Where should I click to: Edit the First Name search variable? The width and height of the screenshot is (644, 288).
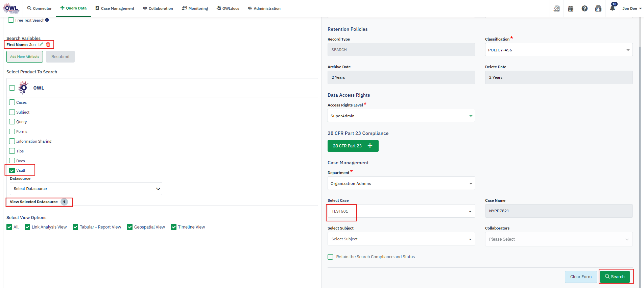tap(41, 45)
